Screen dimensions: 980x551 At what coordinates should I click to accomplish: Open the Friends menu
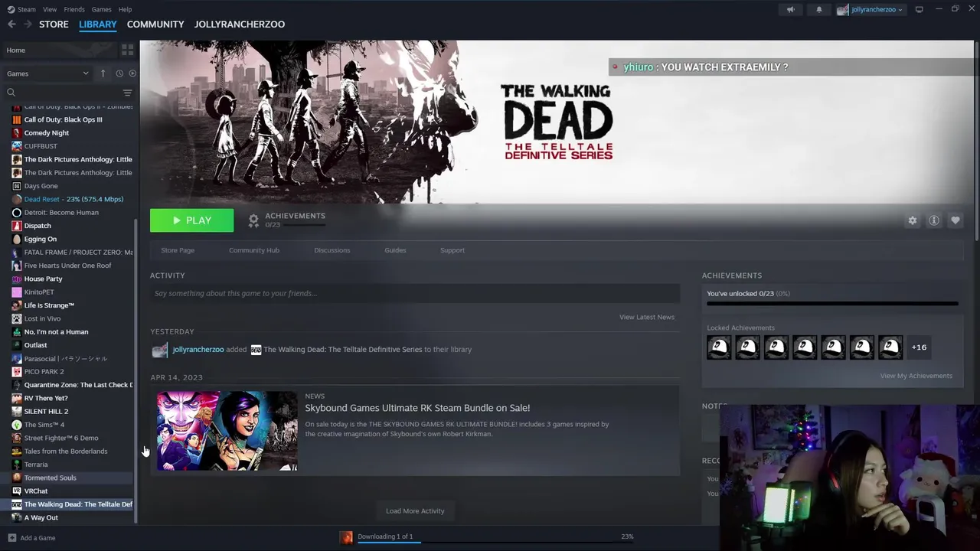74,9
